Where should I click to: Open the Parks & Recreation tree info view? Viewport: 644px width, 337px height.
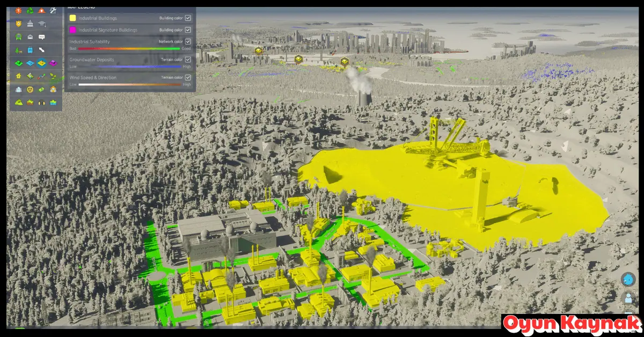18,50
